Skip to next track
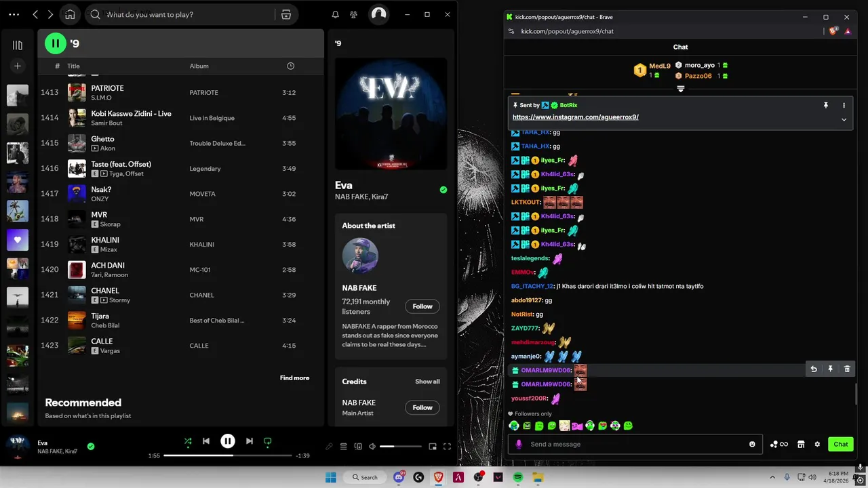868x488 pixels. [x=249, y=441]
